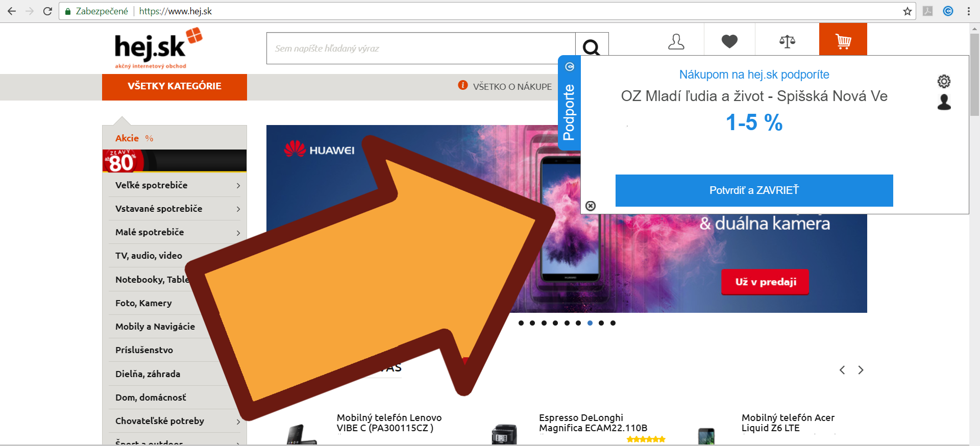Open Dielňa, záhrada category

tap(148, 374)
